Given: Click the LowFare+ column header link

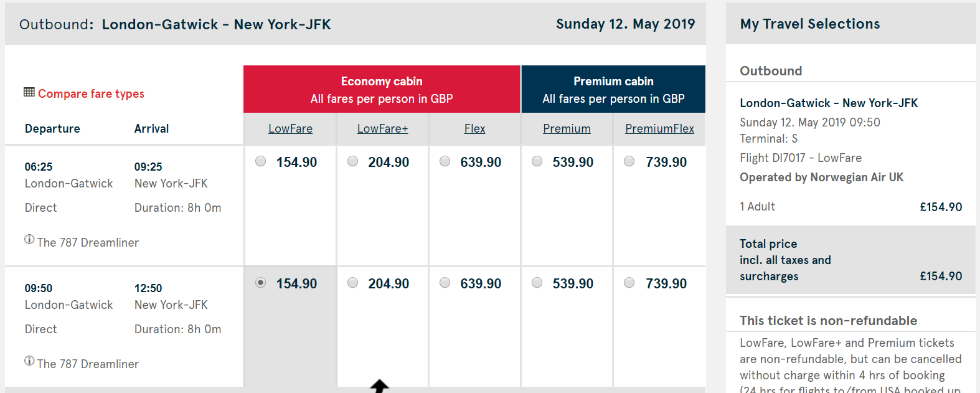Looking at the screenshot, I should tap(382, 128).
